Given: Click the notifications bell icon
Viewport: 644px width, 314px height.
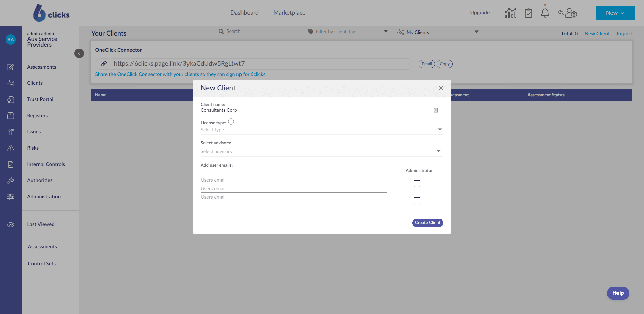Looking at the screenshot, I should coord(545,13).
